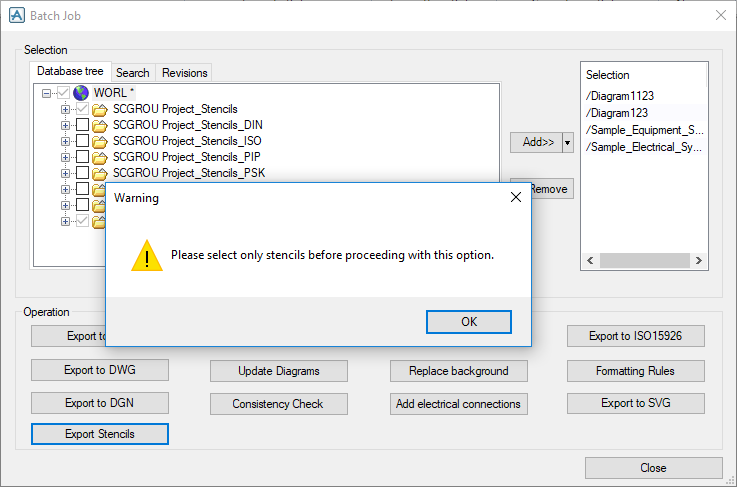This screenshot has width=737, height=487.
Task: Click the Batch Job application icon
Action: 16,15
